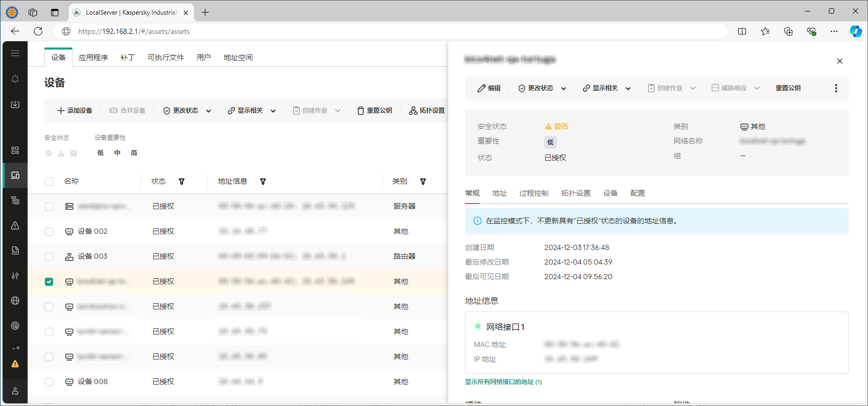Filter the 状态 column

pos(181,182)
